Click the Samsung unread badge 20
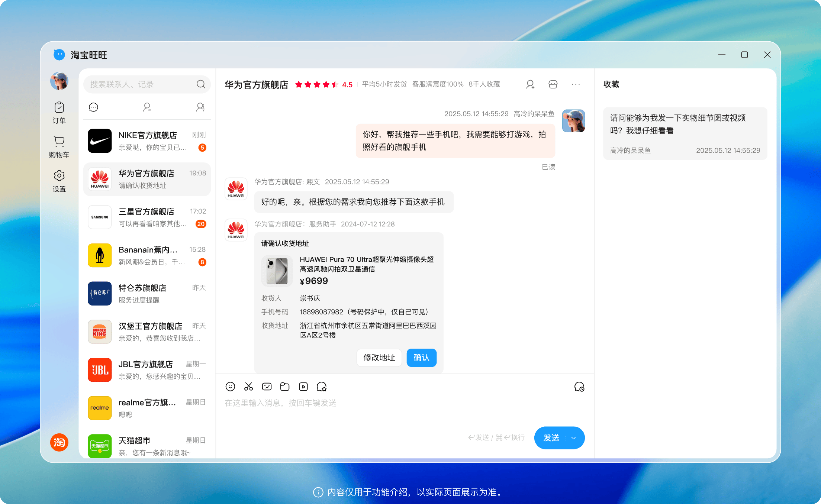 point(201,224)
